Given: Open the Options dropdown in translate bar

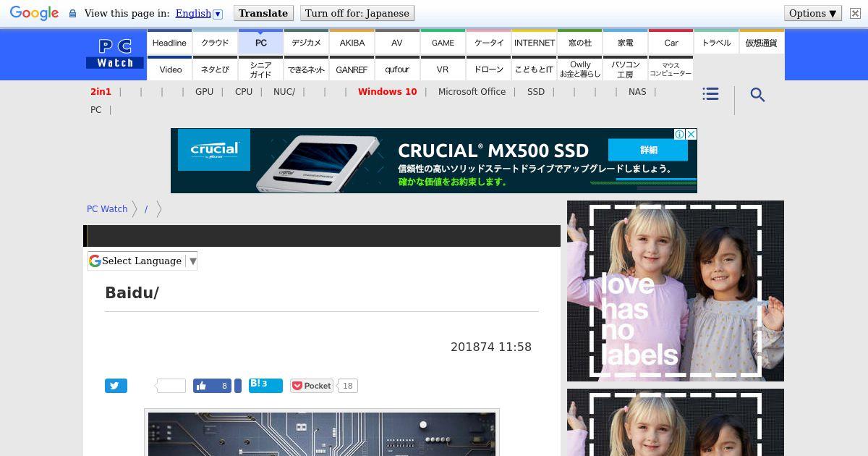Looking at the screenshot, I should tap(813, 13).
